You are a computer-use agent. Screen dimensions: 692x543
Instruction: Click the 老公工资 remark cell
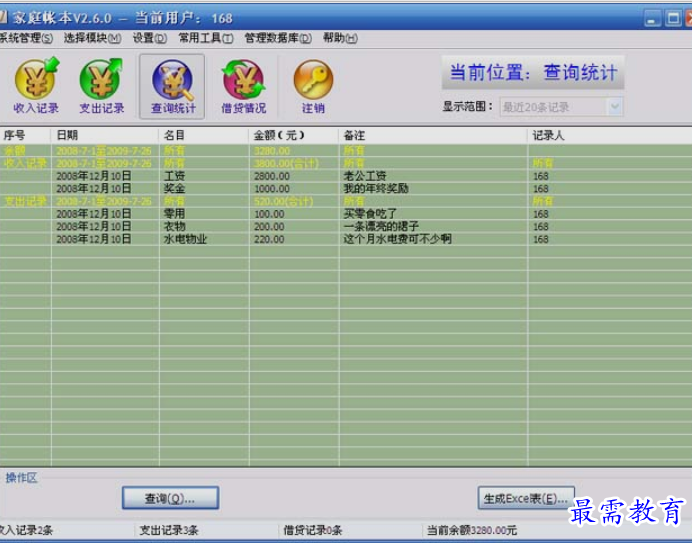pyautogui.click(x=365, y=176)
